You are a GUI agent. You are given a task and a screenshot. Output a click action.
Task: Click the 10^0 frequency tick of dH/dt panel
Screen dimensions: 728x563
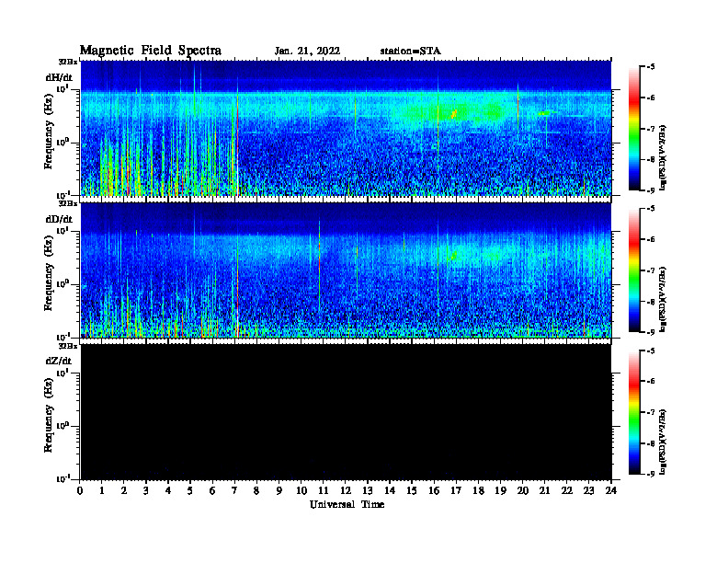(x=63, y=142)
